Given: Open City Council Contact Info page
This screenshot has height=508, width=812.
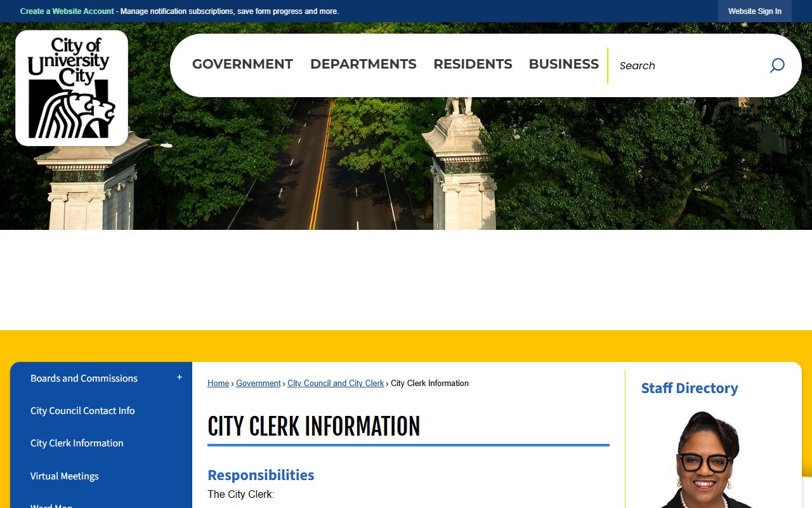Looking at the screenshot, I should click(82, 411).
